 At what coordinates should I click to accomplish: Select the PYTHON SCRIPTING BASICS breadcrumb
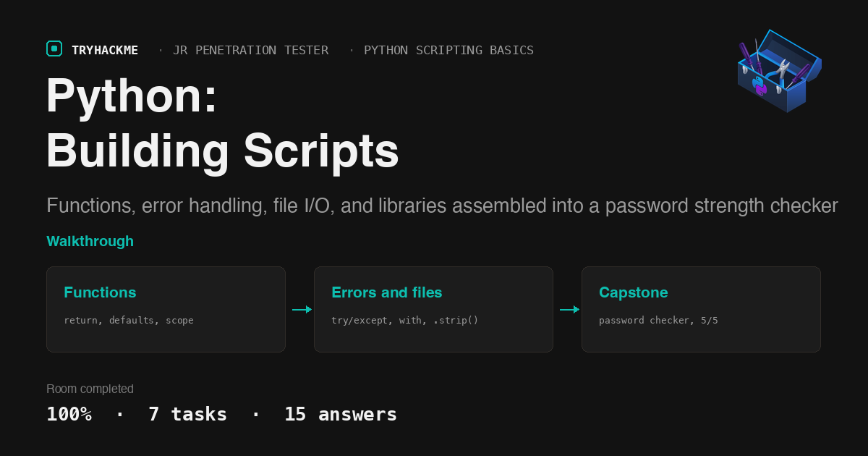tap(448, 50)
